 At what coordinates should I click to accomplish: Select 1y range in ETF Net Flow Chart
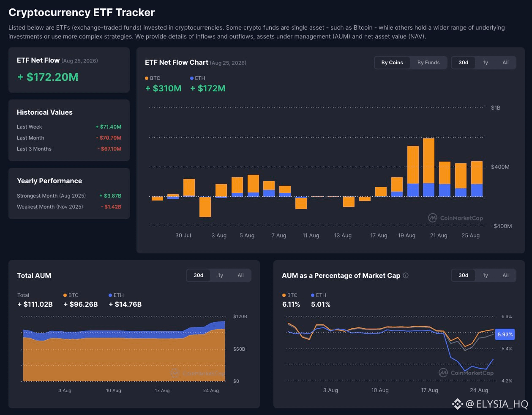click(485, 63)
